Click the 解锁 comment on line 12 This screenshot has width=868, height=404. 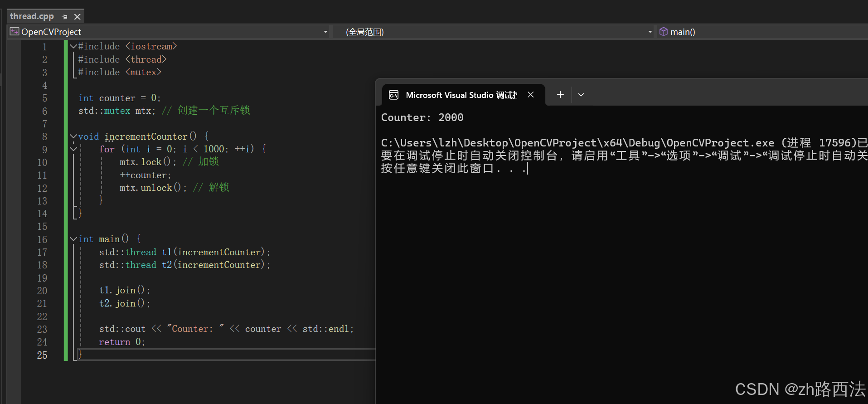point(211,188)
